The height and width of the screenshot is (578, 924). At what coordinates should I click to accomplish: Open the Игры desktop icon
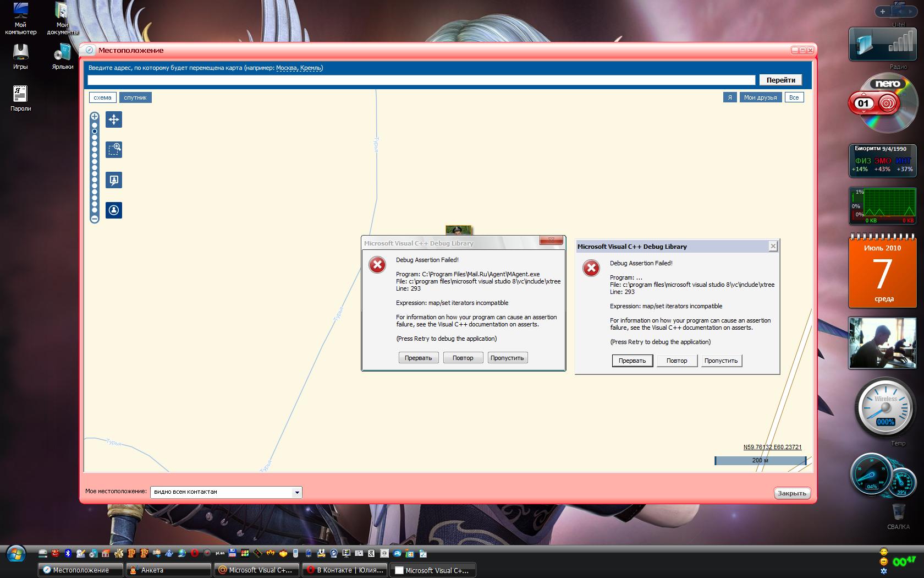click(20, 57)
